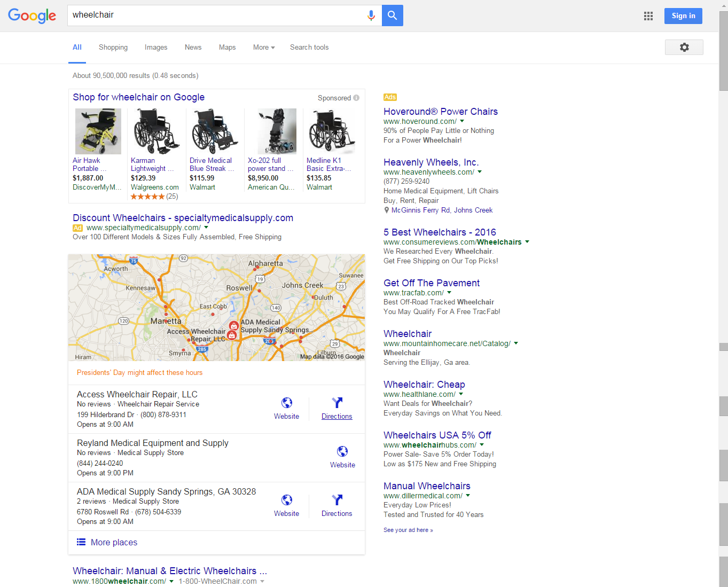Get Directions to Access Wheelchair Repair
Screen dimensions: 728x587
click(x=337, y=409)
